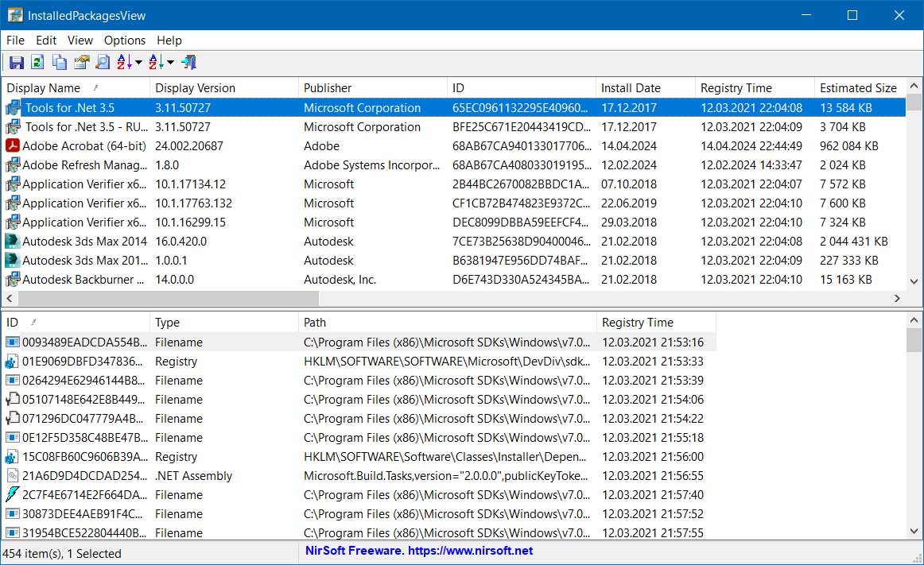
Task: Click the teal-arrow A-Z sort icon
Action: coord(156,62)
